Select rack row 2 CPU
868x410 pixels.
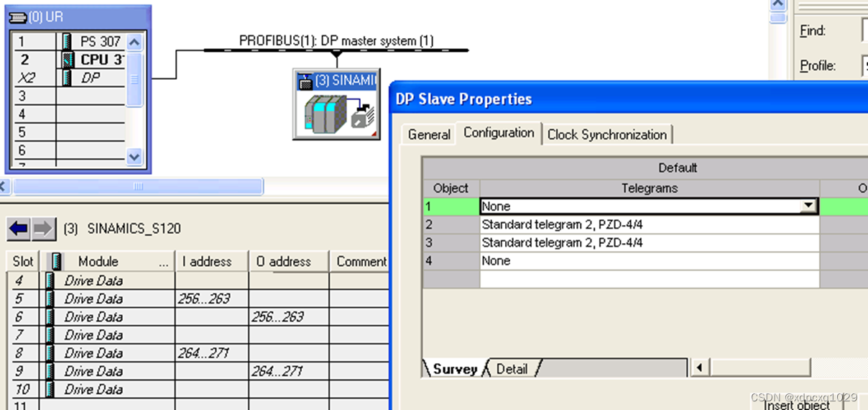[x=68, y=60]
